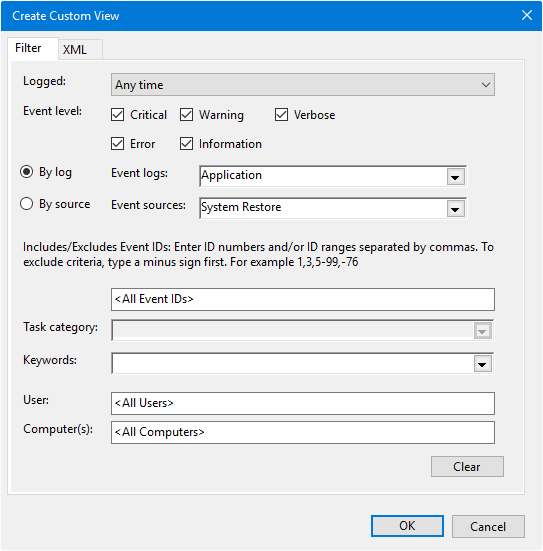Expand the Event logs dropdown arrow

(x=455, y=177)
